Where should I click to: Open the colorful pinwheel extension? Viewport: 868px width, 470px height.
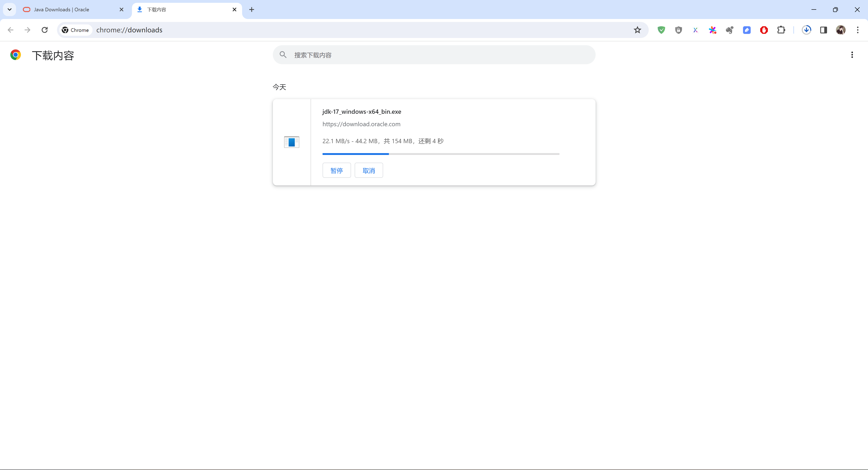[x=712, y=30]
